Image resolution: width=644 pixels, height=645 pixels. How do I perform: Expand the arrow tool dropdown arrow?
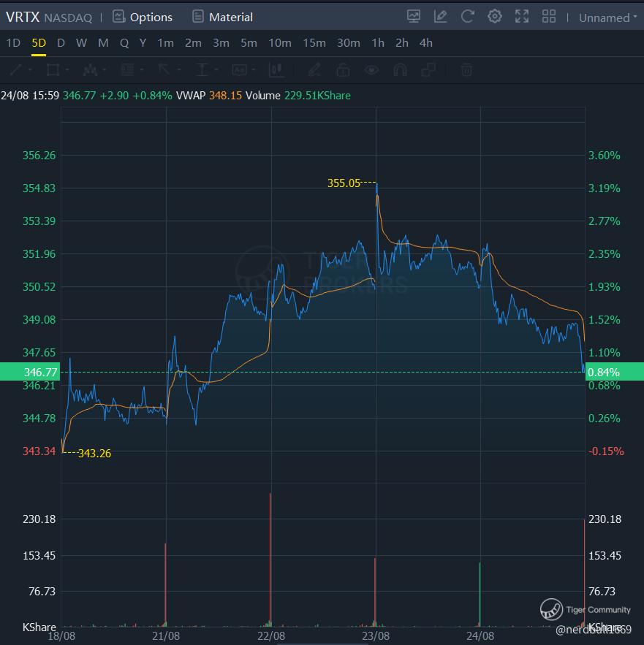point(178,69)
